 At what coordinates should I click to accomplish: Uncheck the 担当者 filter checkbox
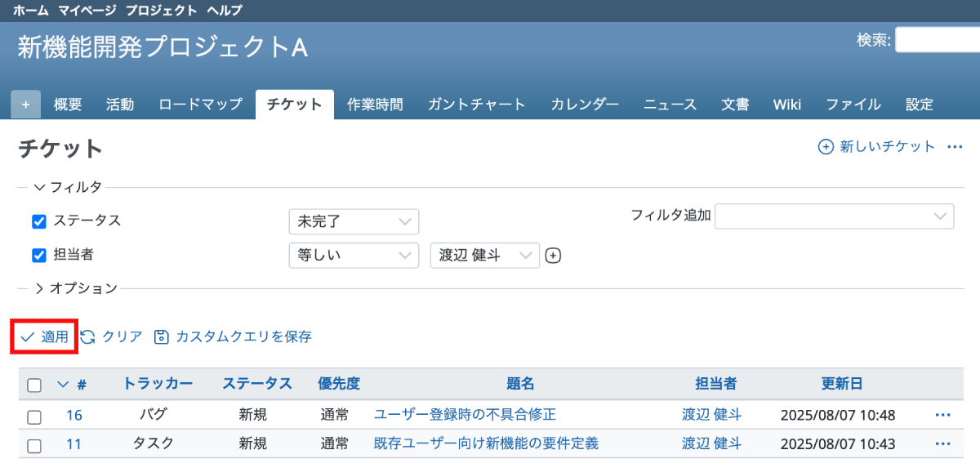[x=38, y=256]
